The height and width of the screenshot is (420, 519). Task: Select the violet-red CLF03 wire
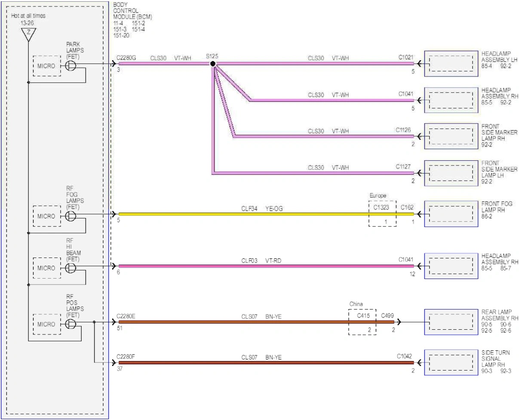pyautogui.click(x=266, y=266)
